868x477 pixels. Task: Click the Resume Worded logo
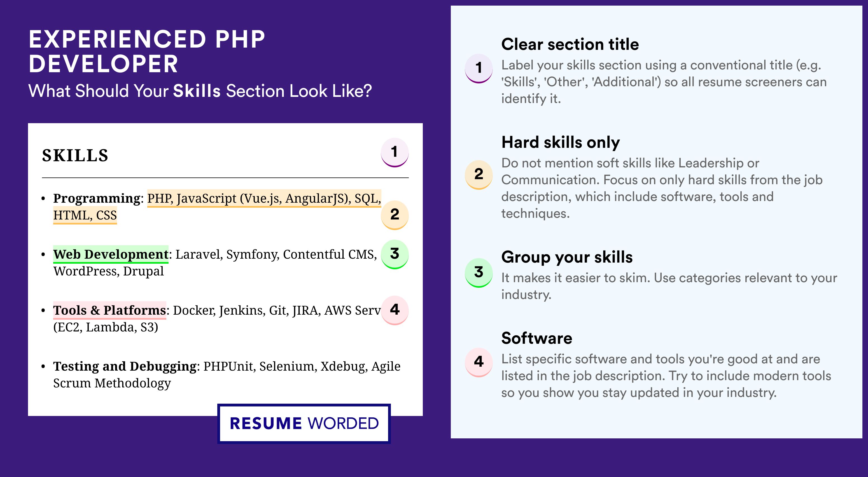[304, 424]
